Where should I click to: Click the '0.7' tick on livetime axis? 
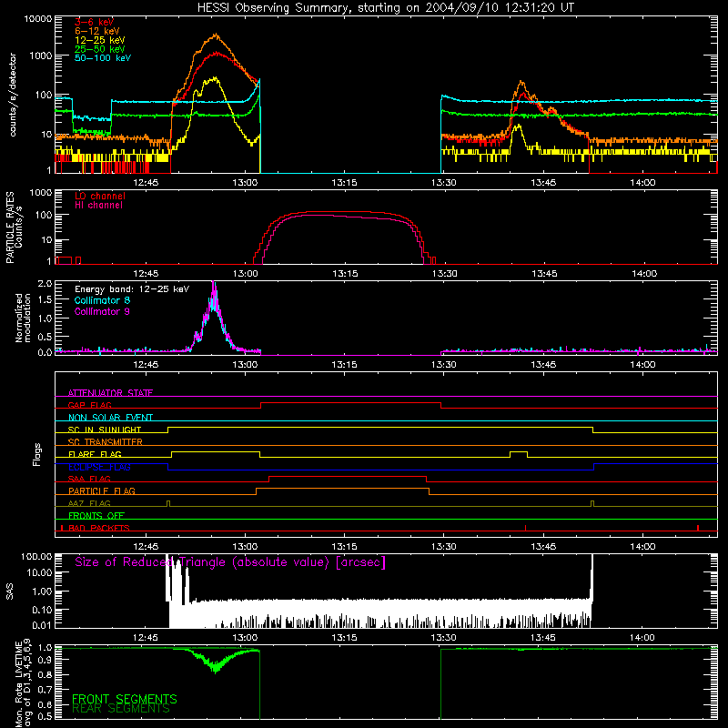point(45,690)
